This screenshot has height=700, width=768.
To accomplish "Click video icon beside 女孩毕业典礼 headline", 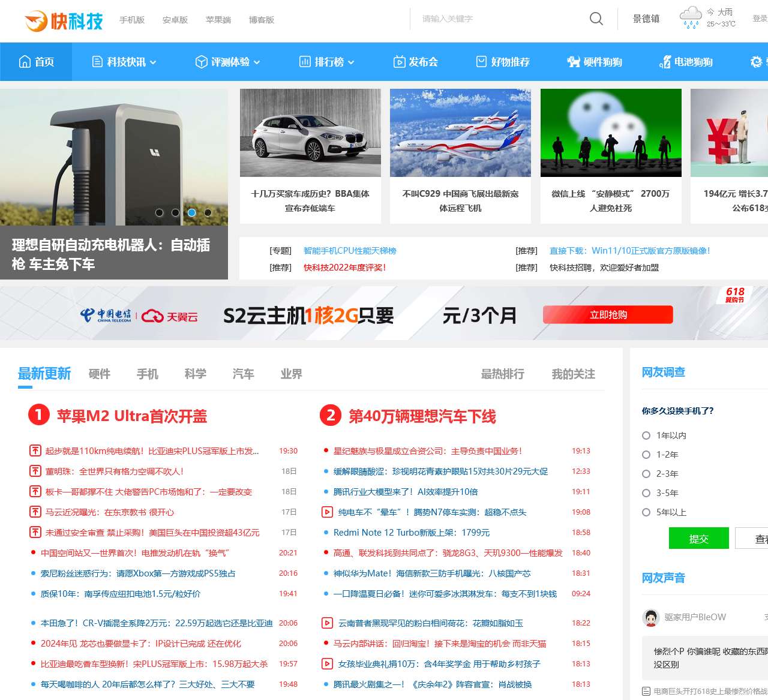I will 327,663.
